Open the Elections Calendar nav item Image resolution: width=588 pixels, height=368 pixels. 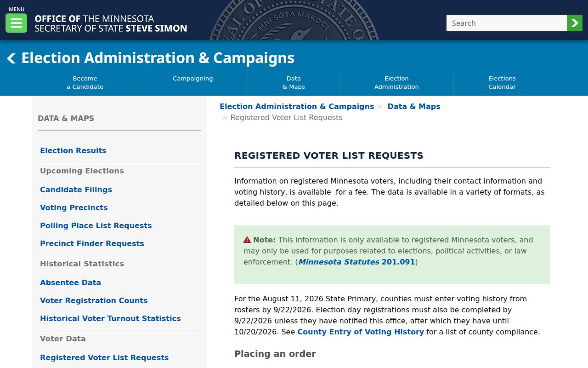(x=502, y=83)
